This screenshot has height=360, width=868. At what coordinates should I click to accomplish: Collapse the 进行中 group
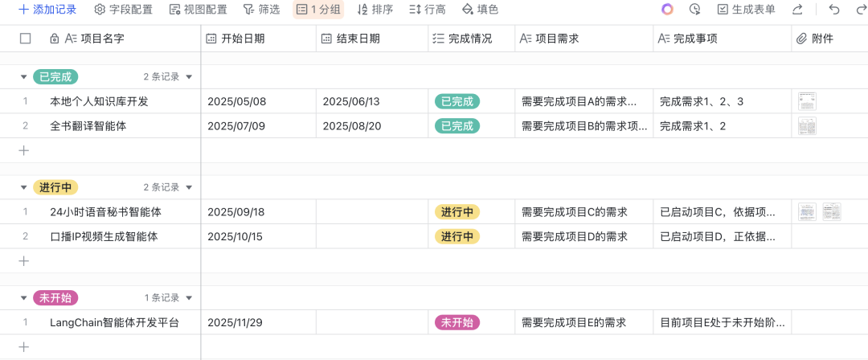[23, 187]
